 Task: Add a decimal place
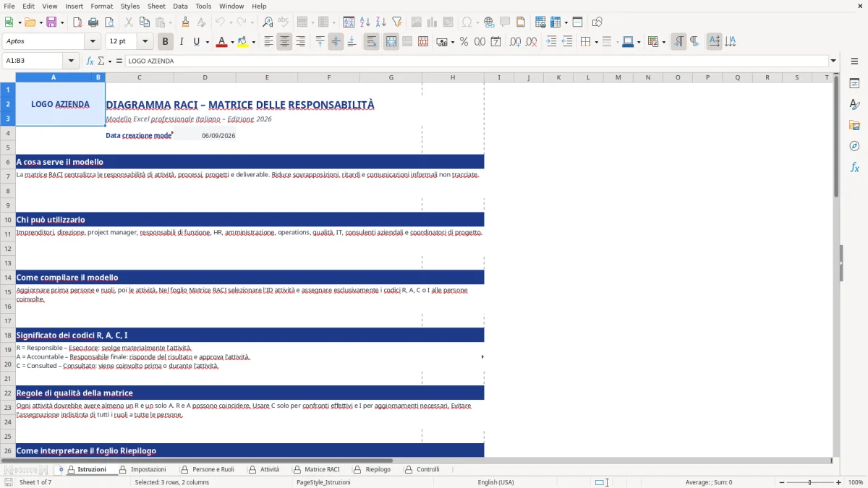516,42
